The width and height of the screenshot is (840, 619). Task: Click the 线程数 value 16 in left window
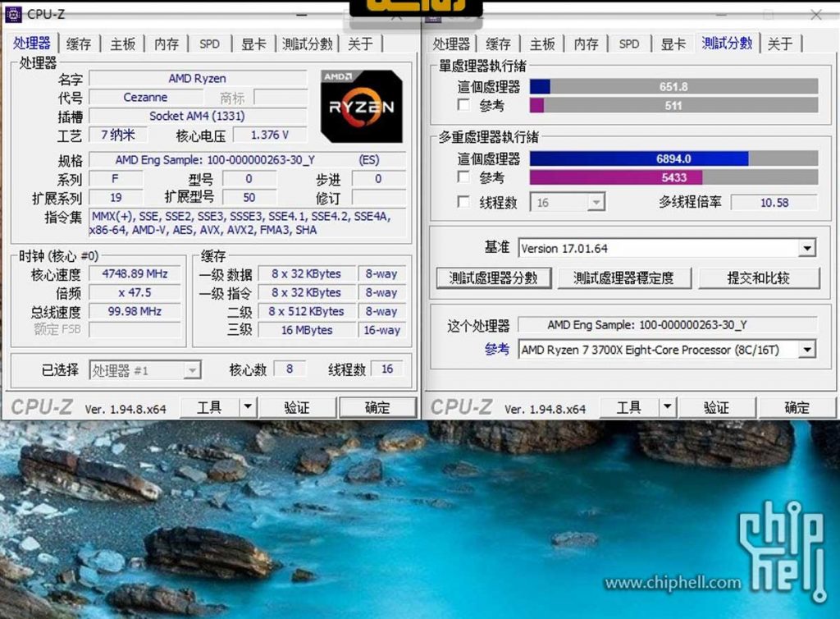387,369
